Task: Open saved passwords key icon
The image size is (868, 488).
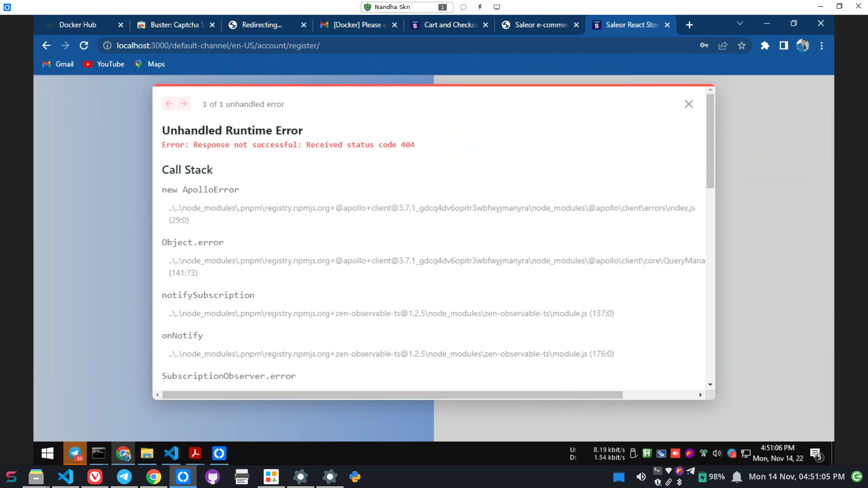Action: 704,46
